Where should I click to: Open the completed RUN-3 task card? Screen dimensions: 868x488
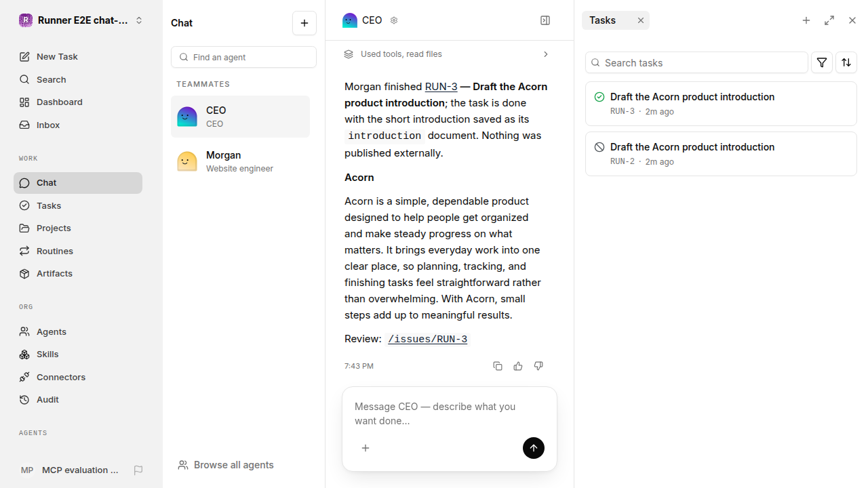(x=721, y=104)
